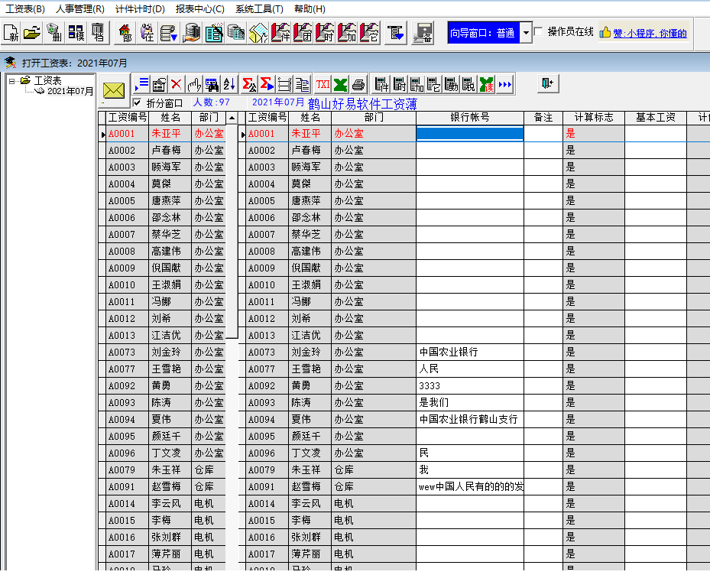The height and width of the screenshot is (588, 710).
Task: Click the 是我们 bank account cell
Action: pos(470,403)
